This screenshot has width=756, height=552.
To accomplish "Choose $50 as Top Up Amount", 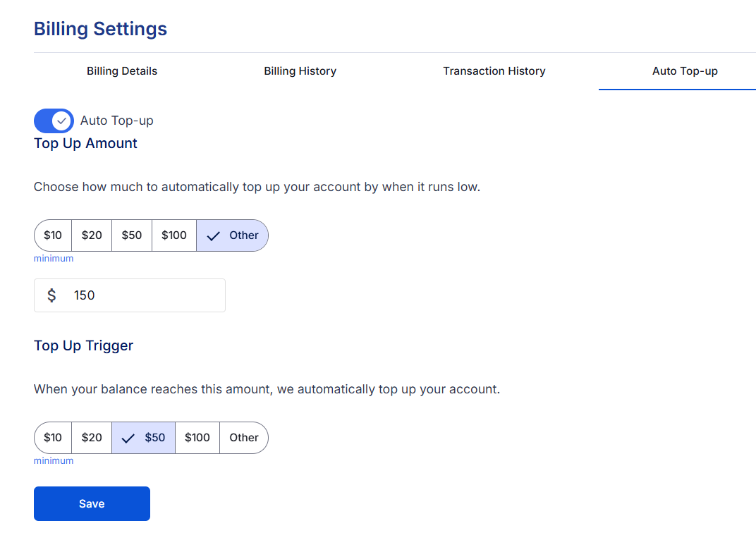I will click(132, 235).
